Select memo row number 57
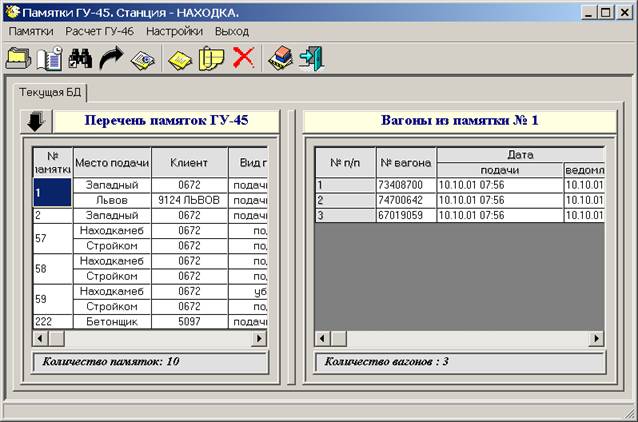The width and height of the screenshot is (638, 422). pos(50,238)
